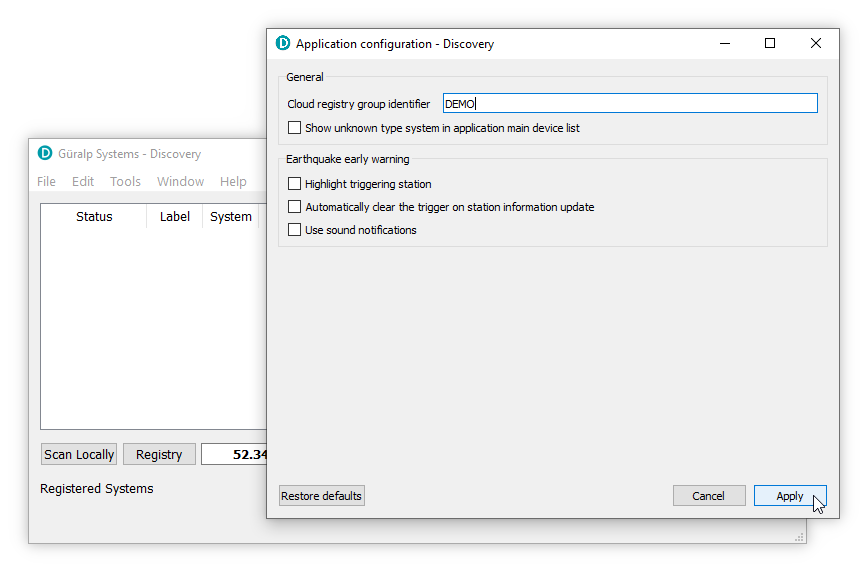868x572 pixels.
Task: Click the Earthquake early warning group label
Action: tap(348, 159)
